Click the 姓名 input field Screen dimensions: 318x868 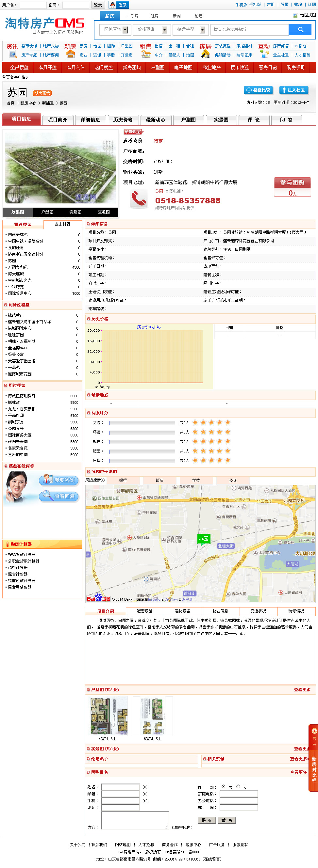(x=120, y=787)
